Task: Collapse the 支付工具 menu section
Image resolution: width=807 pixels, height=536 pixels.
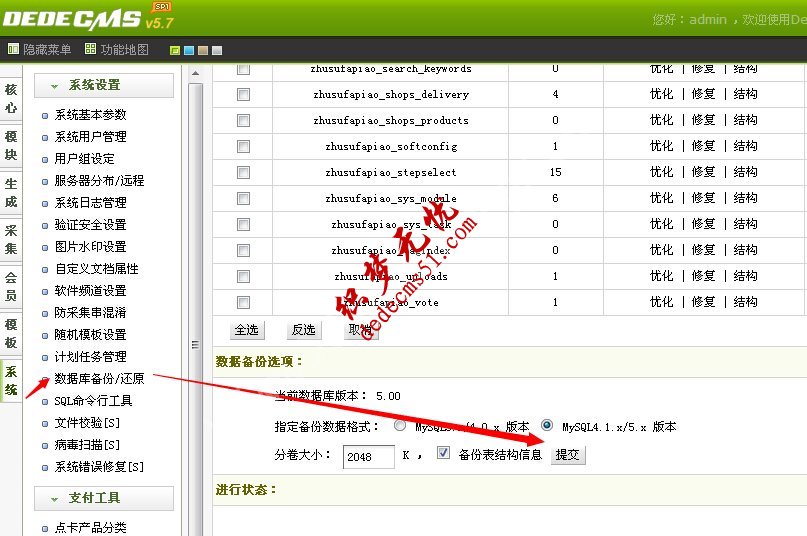Action: [x=104, y=498]
